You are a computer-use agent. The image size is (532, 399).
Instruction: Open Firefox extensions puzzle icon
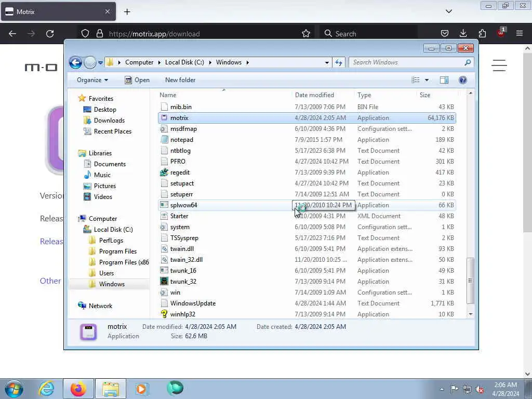482,33
